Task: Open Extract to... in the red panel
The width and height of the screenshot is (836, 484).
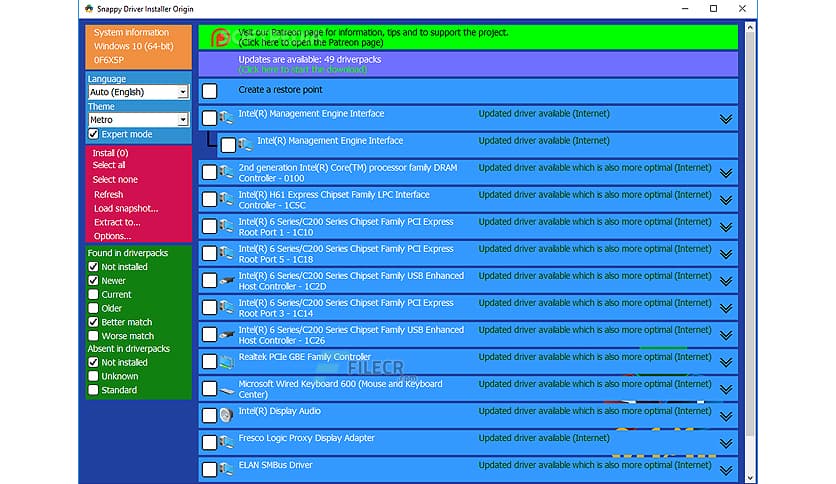Action: (117, 222)
